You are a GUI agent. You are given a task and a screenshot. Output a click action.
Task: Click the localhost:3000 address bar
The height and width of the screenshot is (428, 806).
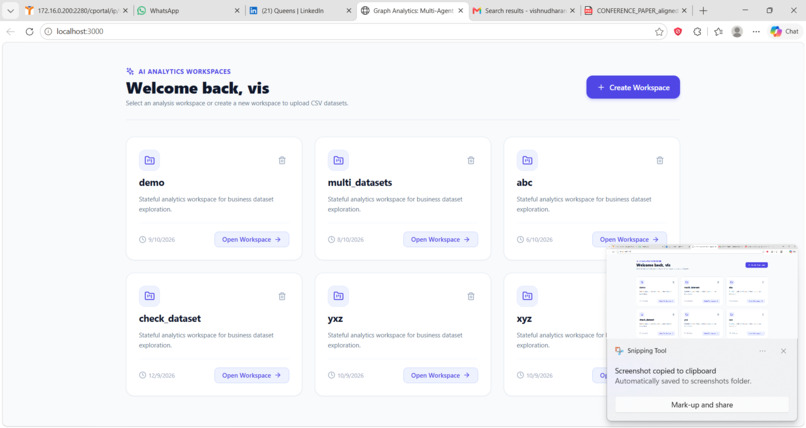click(x=352, y=31)
